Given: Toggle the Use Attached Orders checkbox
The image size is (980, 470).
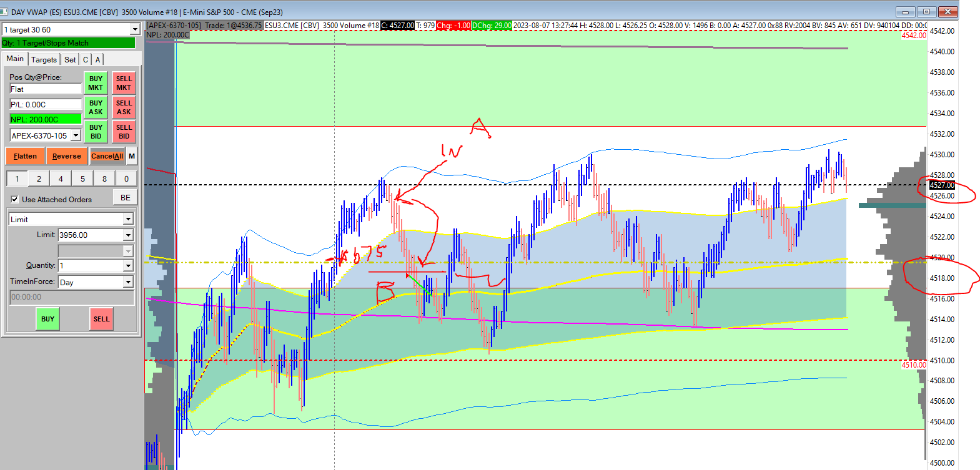Looking at the screenshot, I should coord(15,199).
